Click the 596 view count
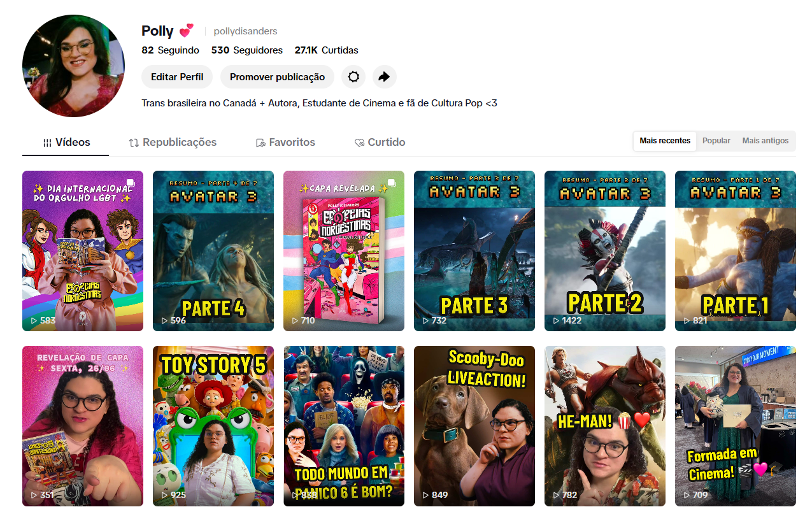Viewport: 812px width, 514px height. [x=178, y=320]
